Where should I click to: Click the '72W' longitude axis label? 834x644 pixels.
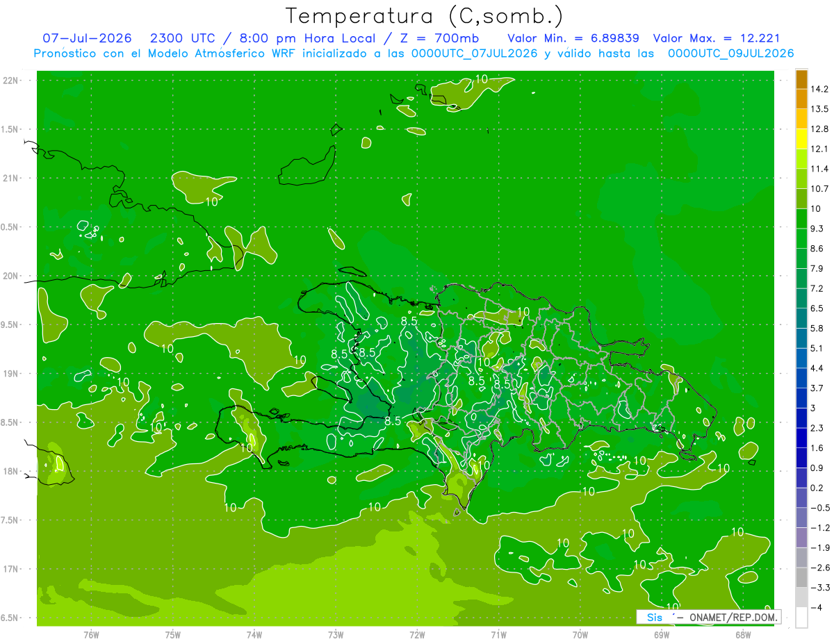click(417, 635)
